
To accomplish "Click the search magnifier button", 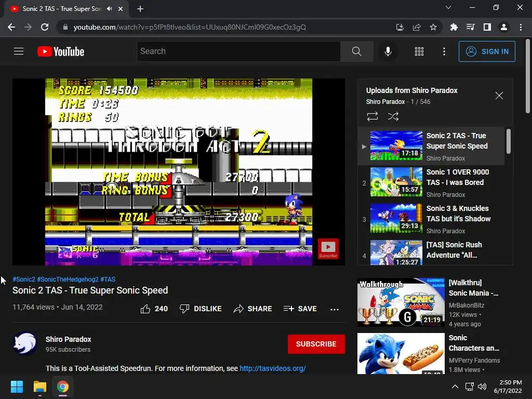I will click(356, 51).
